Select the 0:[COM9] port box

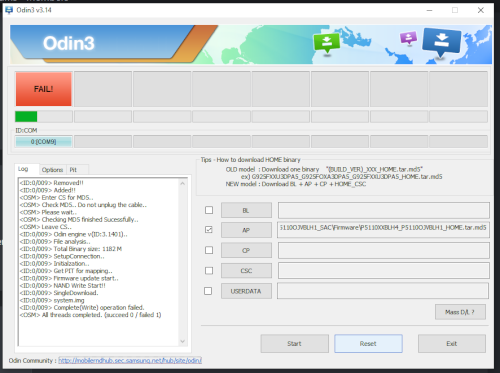coord(44,142)
